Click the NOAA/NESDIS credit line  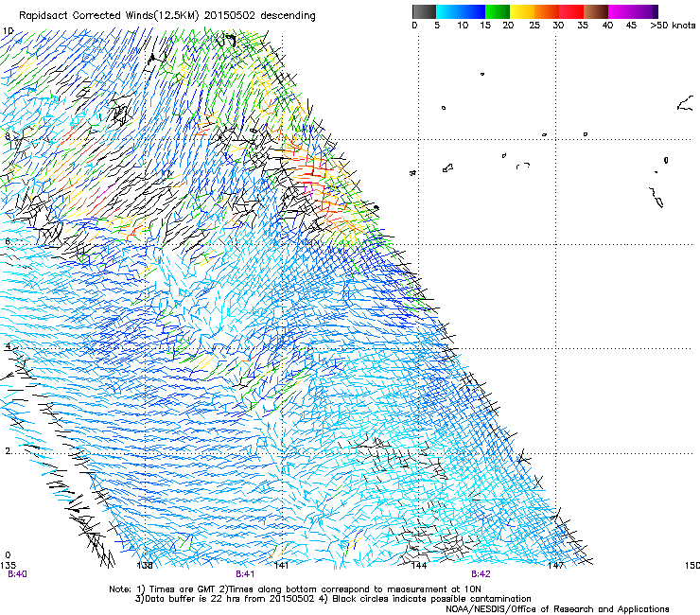coord(557,609)
